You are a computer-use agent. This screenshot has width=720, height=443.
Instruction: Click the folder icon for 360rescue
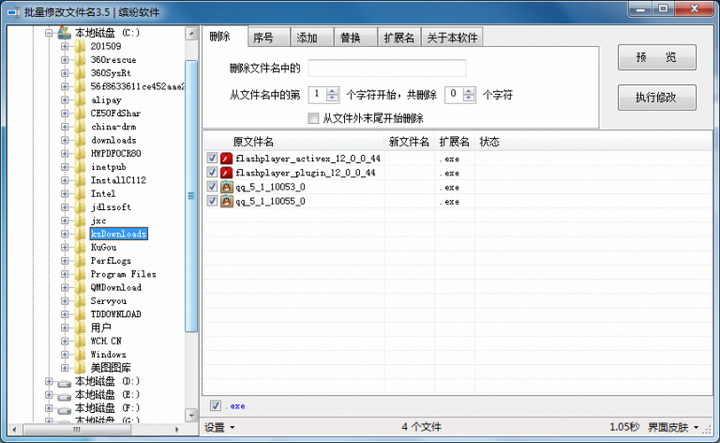[80, 60]
